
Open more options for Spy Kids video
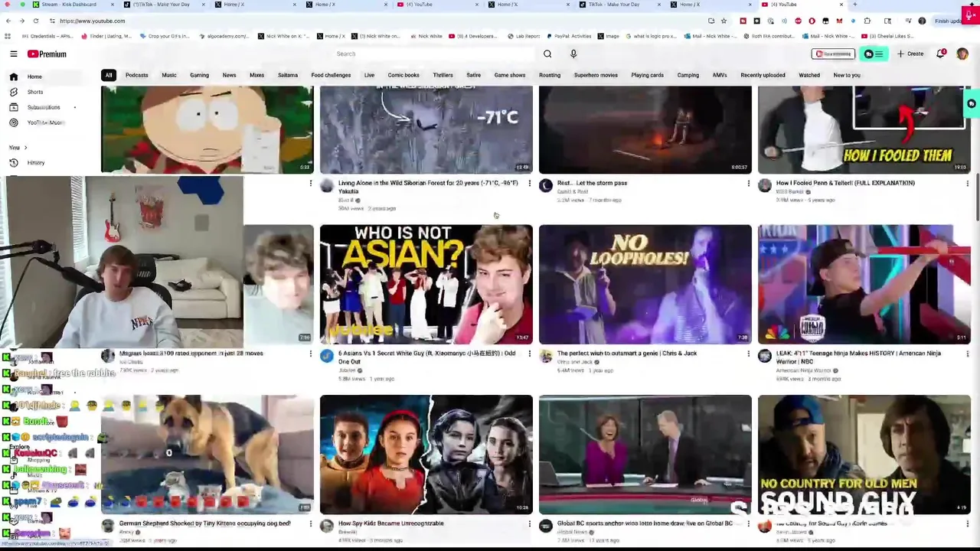coord(529,524)
